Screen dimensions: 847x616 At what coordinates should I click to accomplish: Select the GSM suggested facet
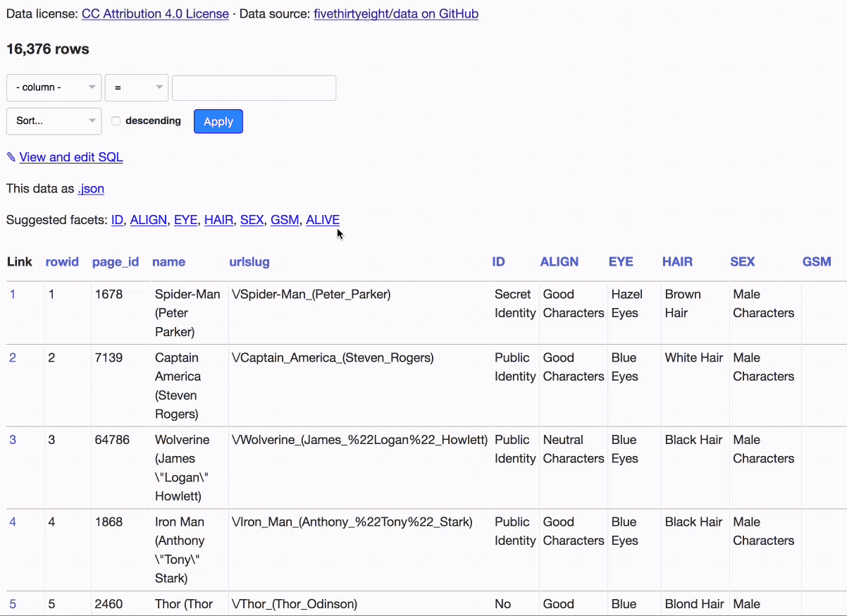(x=285, y=220)
